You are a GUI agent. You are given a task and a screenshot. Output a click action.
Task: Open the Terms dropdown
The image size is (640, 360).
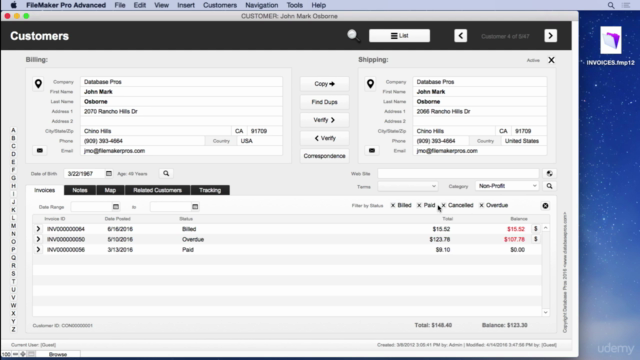tap(408, 186)
